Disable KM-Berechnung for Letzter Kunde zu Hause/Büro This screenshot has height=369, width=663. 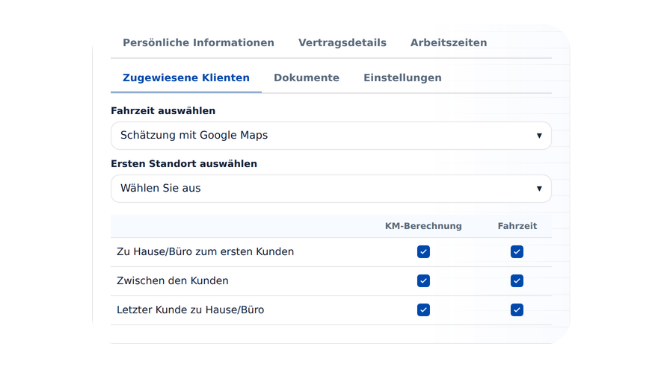(423, 310)
